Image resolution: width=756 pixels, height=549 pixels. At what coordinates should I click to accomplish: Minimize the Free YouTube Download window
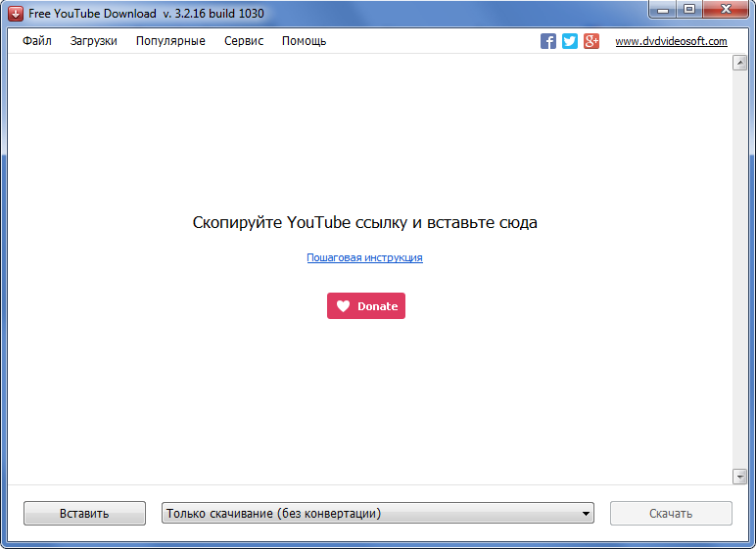tap(663, 9)
